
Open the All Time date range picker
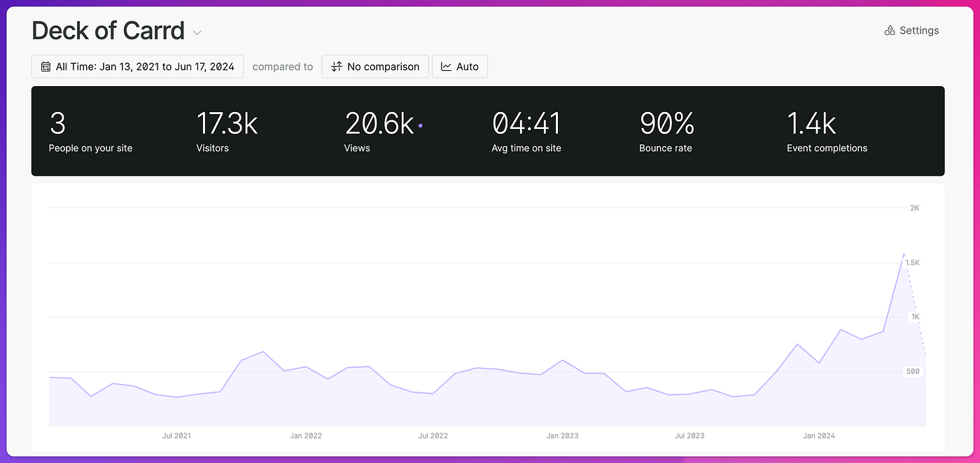[x=138, y=67]
